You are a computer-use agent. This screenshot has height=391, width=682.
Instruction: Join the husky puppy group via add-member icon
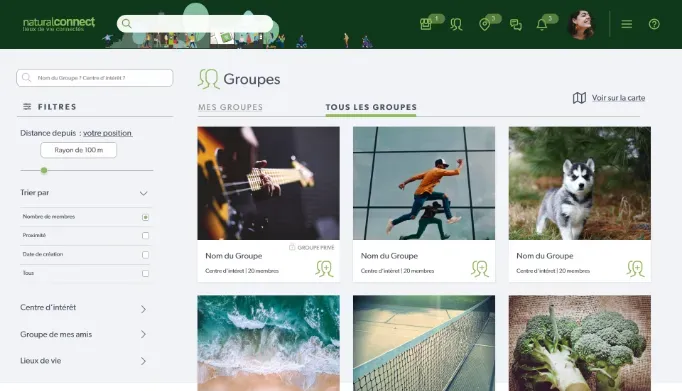635,268
